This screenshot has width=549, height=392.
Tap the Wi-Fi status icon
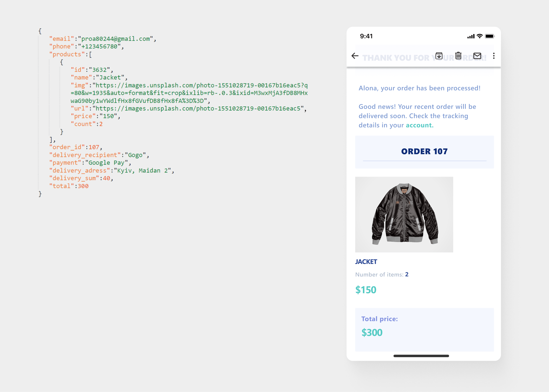480,36
